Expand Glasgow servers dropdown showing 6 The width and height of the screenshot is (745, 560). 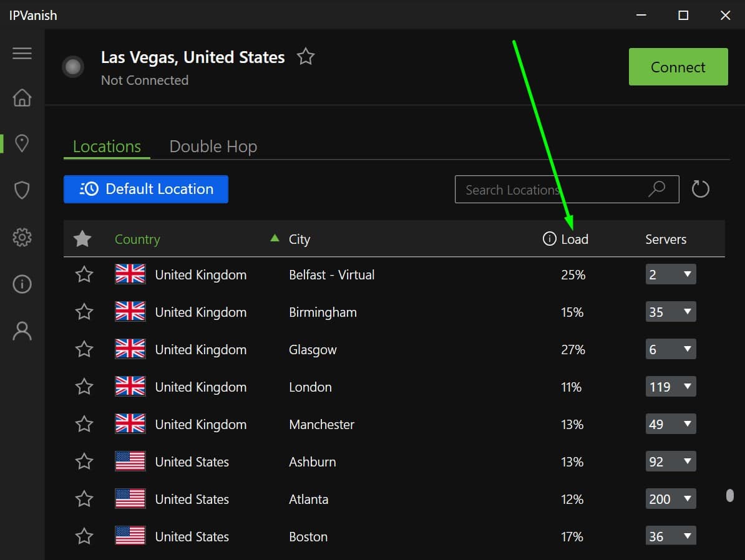click(x=670, y=349)
